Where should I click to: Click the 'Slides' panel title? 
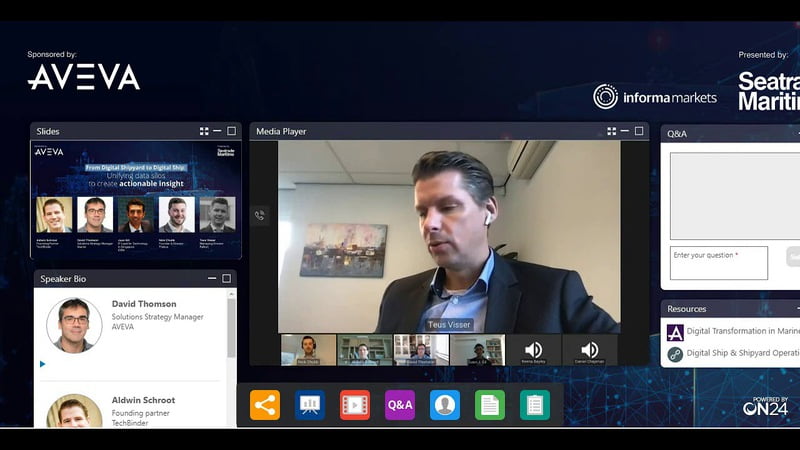click(48, 132)
